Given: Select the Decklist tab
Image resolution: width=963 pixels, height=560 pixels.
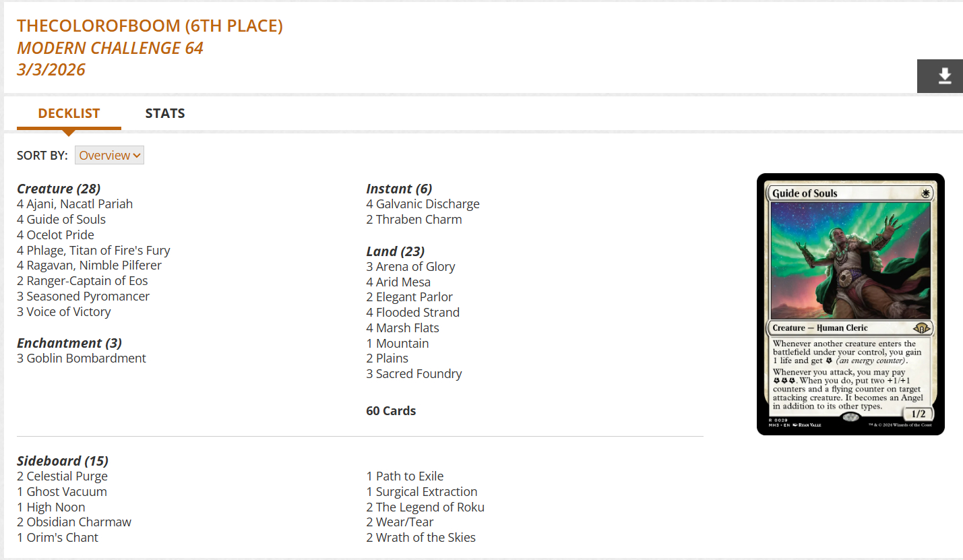Looking at the screenshot, I should tap(69, 114).
